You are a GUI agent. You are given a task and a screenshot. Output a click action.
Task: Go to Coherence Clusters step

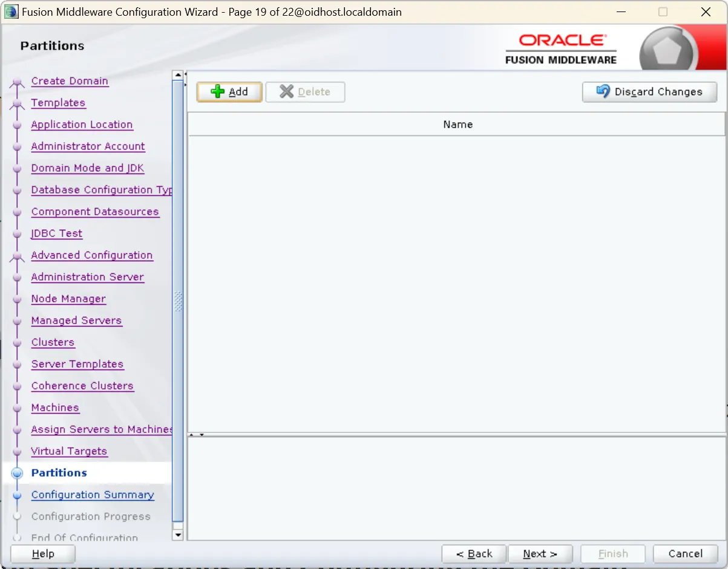[82, 386]
